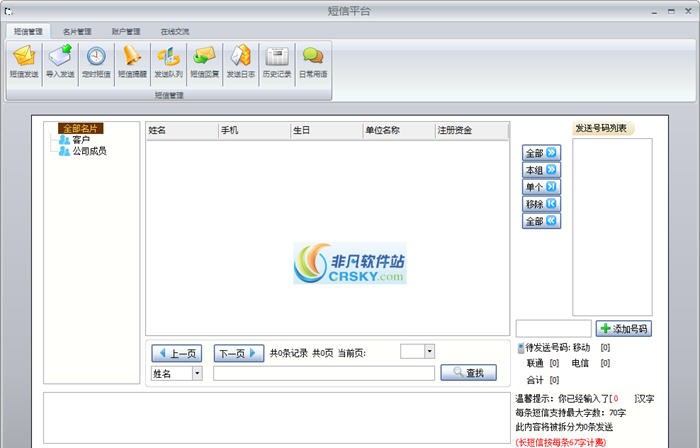This screenshot has height=448, width=700.
Task: Sort by the 手机 column header
Action: tap(254, 130)
